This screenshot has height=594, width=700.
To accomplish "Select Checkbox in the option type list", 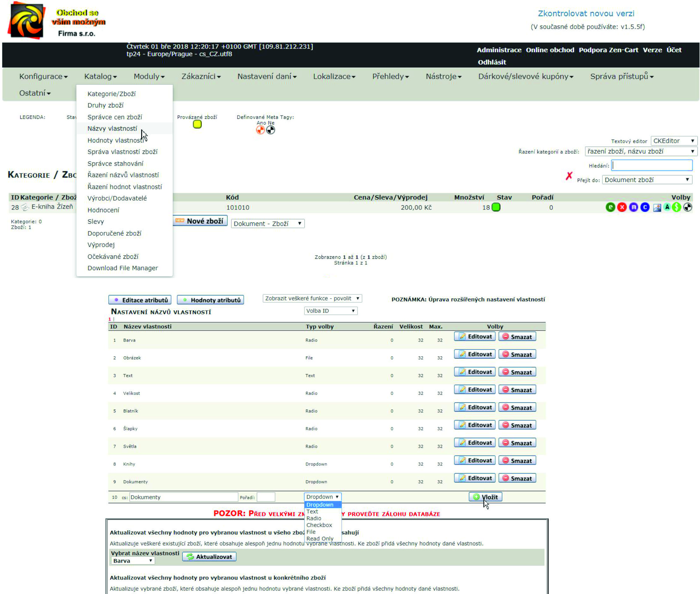I will (319, 525).
